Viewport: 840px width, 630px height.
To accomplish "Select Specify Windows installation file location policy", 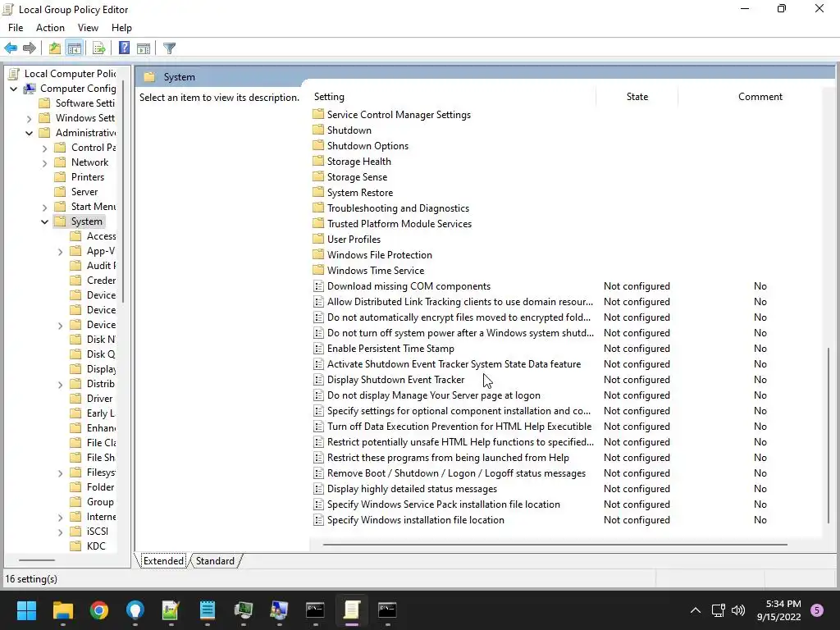I will 415,519.
